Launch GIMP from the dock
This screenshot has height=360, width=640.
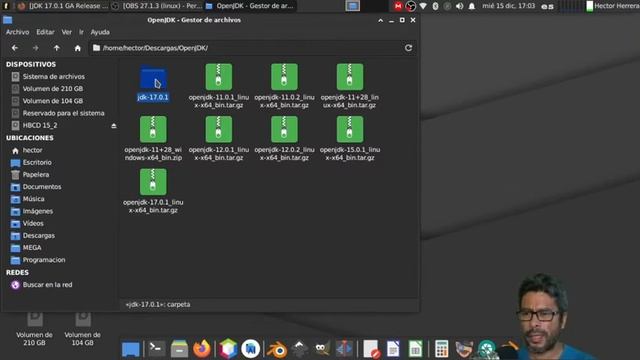(322, 349)
